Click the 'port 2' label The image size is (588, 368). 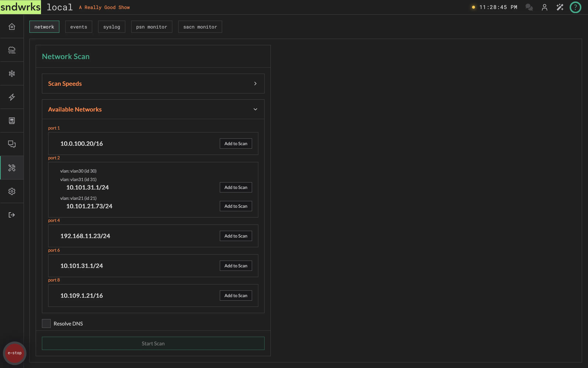coord(54,158)
